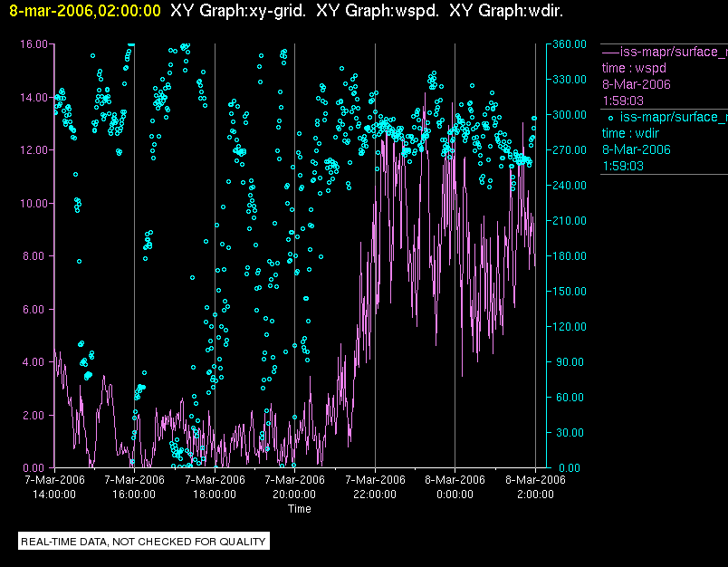Click the 8-Mar-2006 0:00:00 time label

[455, 486]
